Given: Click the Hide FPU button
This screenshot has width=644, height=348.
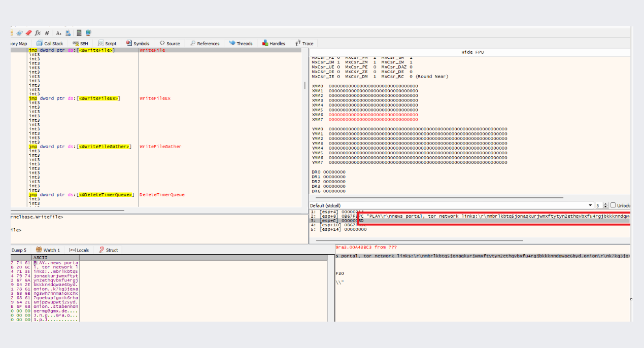Looking at the screenshot, I should [473, 52].
